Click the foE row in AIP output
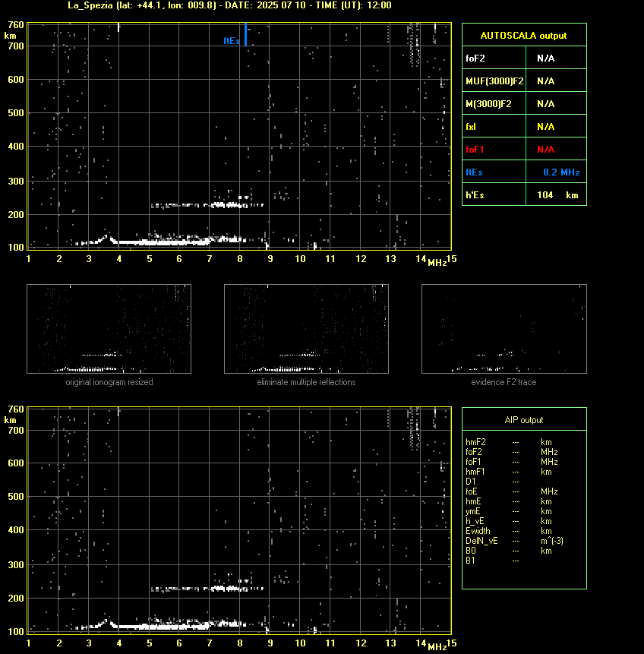 pyautogui.click(x=512, y=491)
